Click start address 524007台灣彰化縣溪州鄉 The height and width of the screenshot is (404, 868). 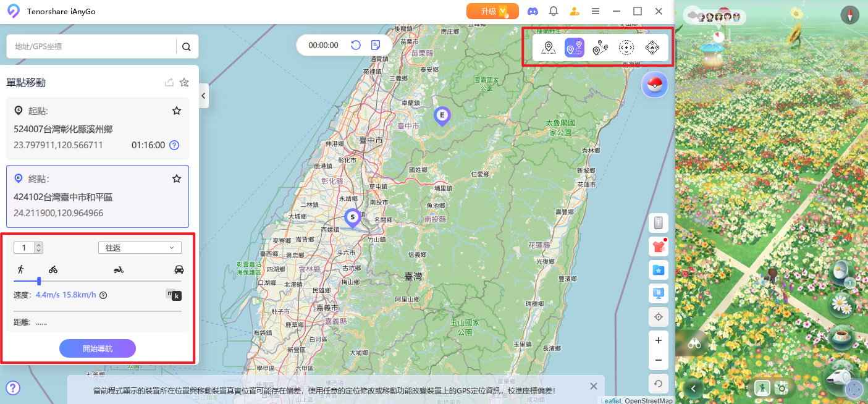[x=63, y=129]
